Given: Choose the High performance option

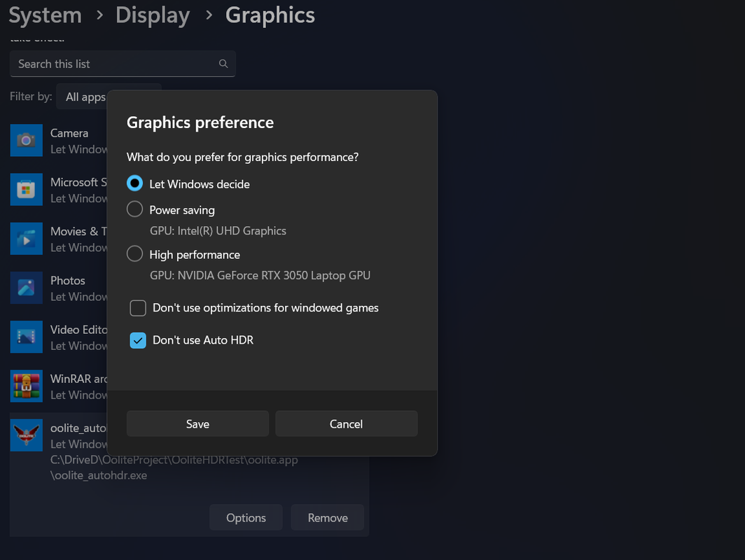Looking at the screenshot, I should 135,254.
